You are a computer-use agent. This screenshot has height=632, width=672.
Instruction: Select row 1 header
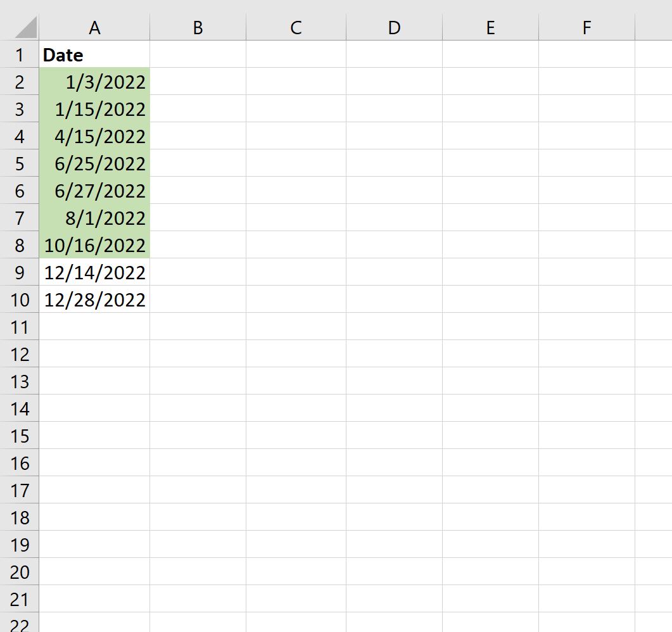[19, 54]
